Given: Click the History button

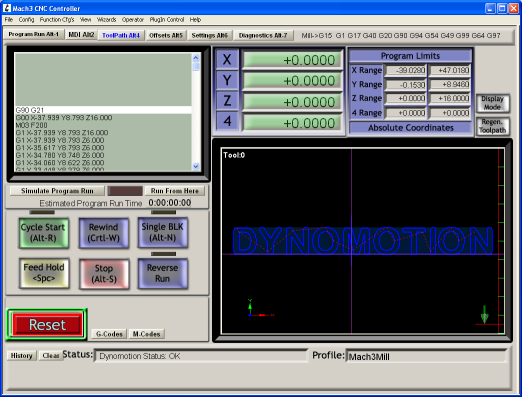Looking at the screenshot, I should tap(21, 356).
